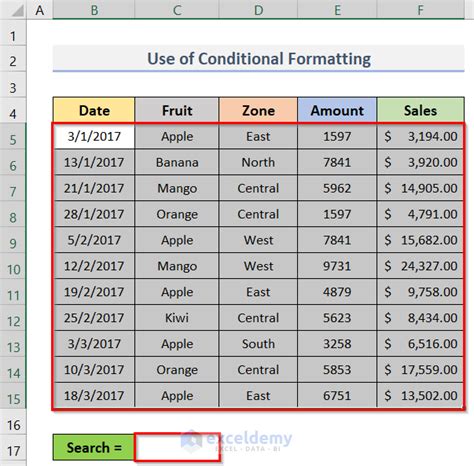Click the North zone cell
Screen dimensions: 474x466
click(258, 162)
